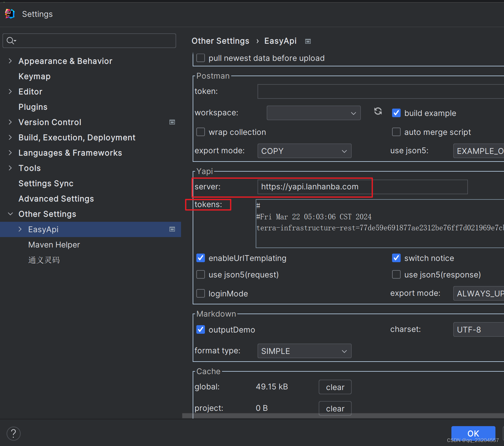Enable use json5(request) checkbox
The image size is (504, 446).
201,274
